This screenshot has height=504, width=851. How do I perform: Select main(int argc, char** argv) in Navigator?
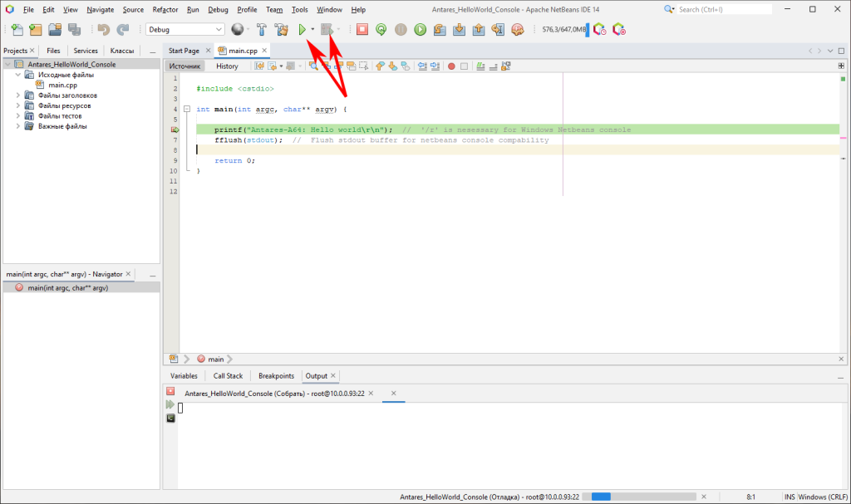point(68,288)
